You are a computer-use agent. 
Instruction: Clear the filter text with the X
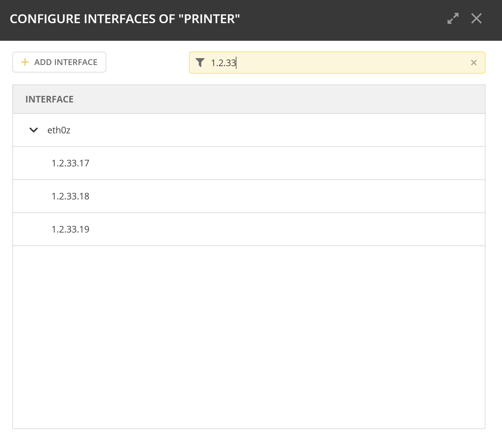click(x=474, y=63)
